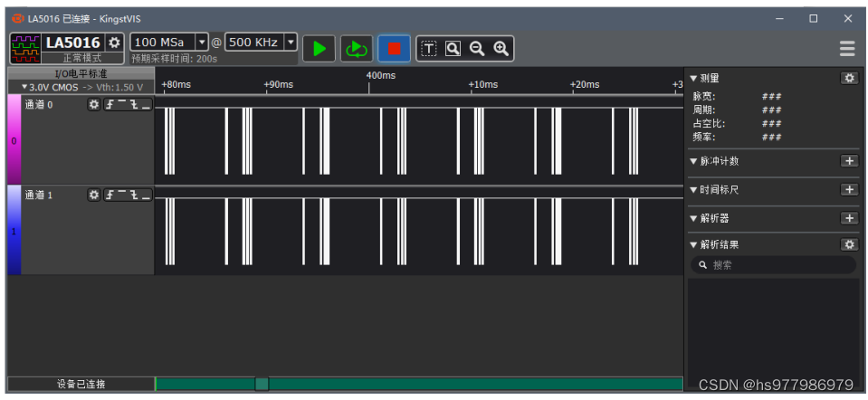Click the +90ms tick on the time ruler
The image size is (868, 400).
(279, 85)
